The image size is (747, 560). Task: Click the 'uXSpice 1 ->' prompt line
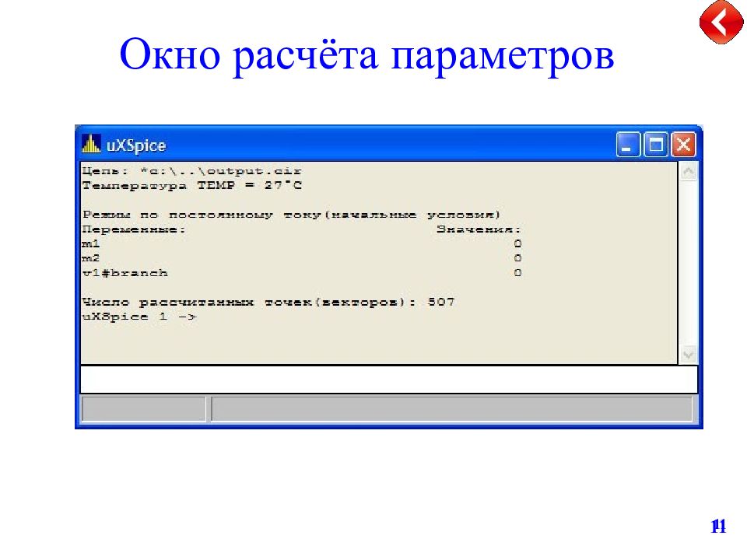coord(139,317)
